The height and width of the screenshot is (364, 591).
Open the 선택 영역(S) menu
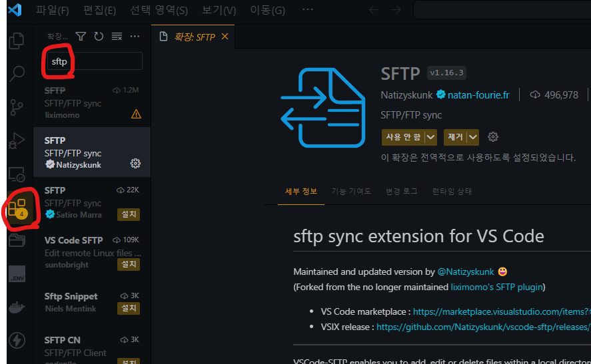(x=159, y=10)
